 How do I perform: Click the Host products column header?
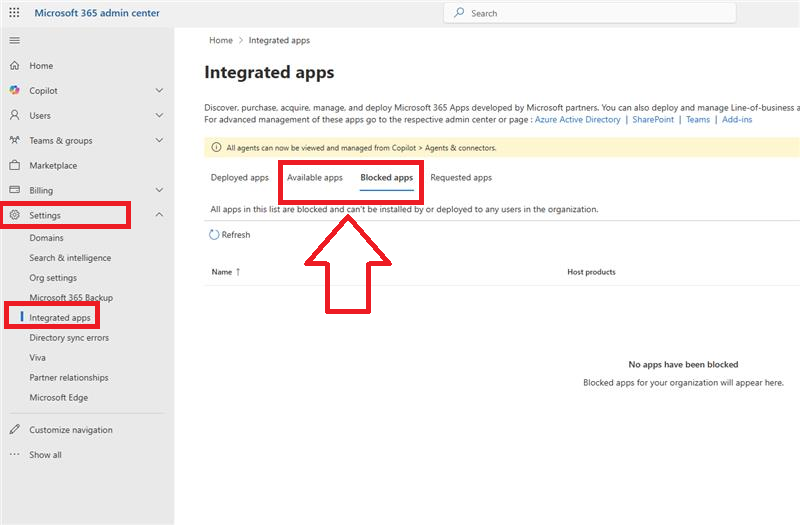pos(591,272)
